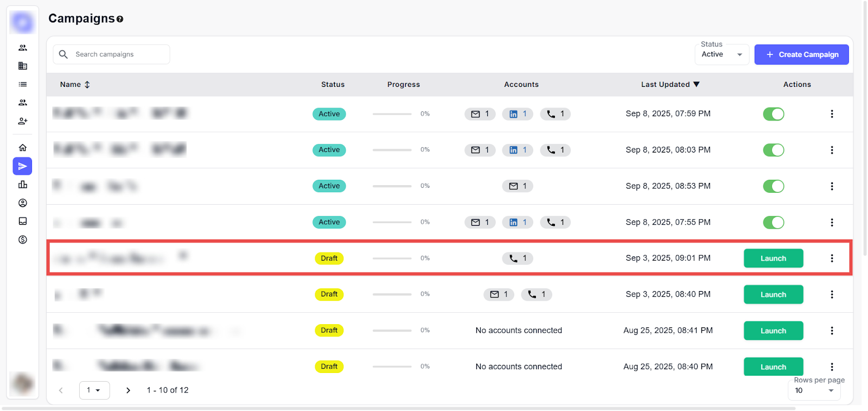Click progress bar of the 07:59 PM campaign
This screenshot has width=868, height=411.
(392, 114)
